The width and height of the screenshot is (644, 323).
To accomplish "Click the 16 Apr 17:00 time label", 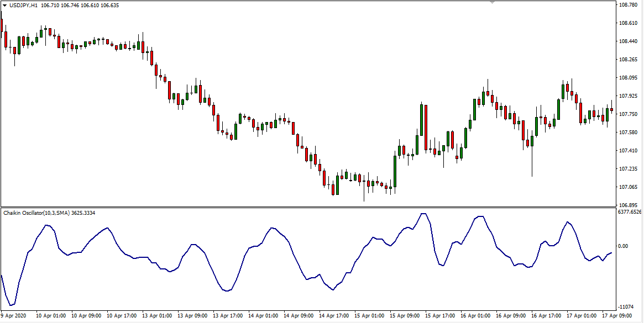I will 548,316.
